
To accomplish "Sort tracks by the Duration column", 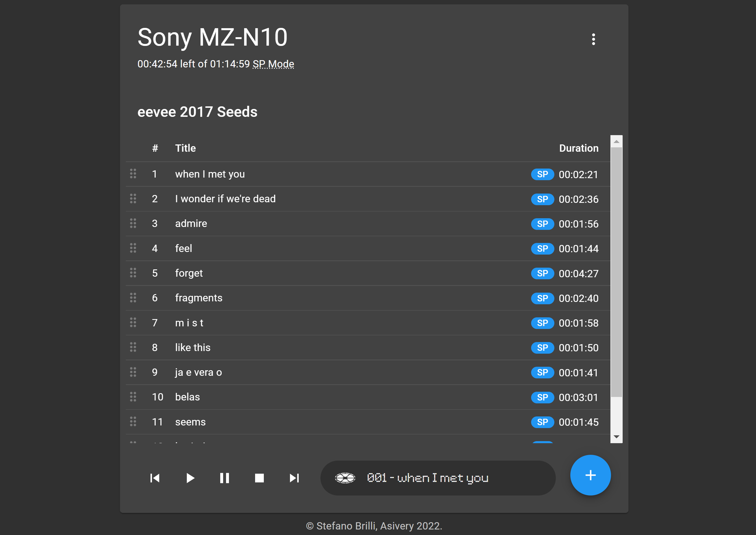I will click(578, 148).
